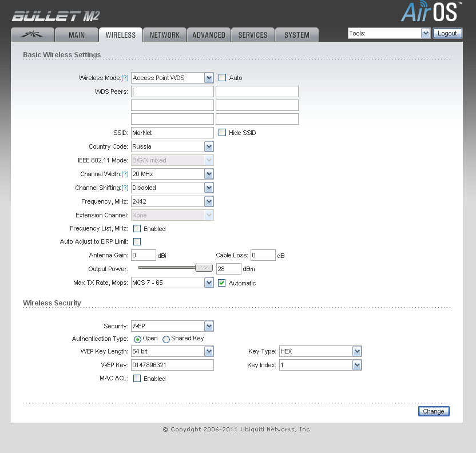Open the Ubiquiti logo tab
The width and height of the screenshot is (476, 453).
tap(33, 34)
